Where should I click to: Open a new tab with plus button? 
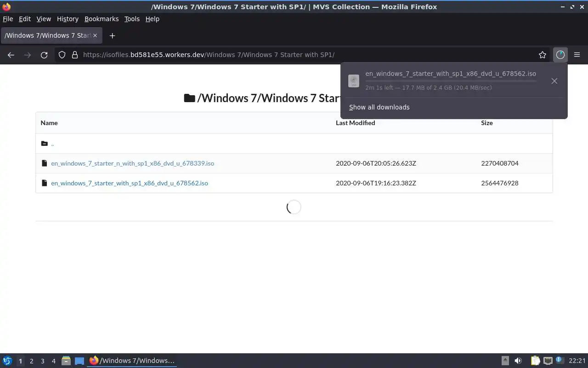tap(112, 35)
